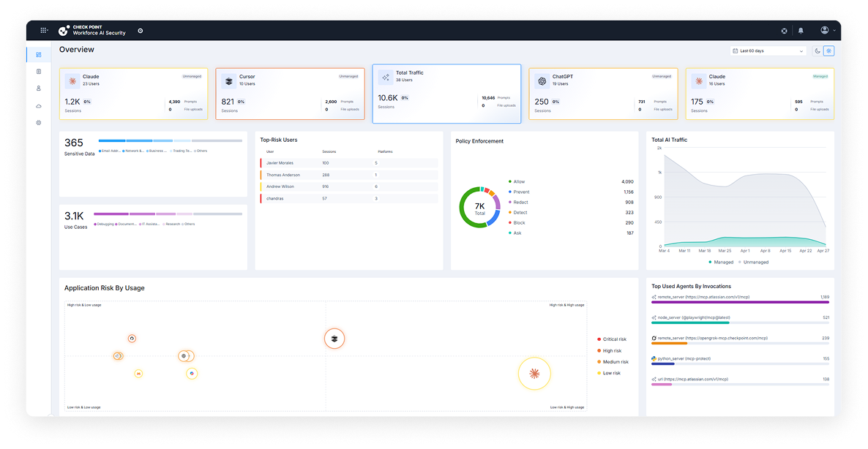The image size is (868, 449).
Task: Toggle Critical risk in application legend
Action: (x=612, y=339)
